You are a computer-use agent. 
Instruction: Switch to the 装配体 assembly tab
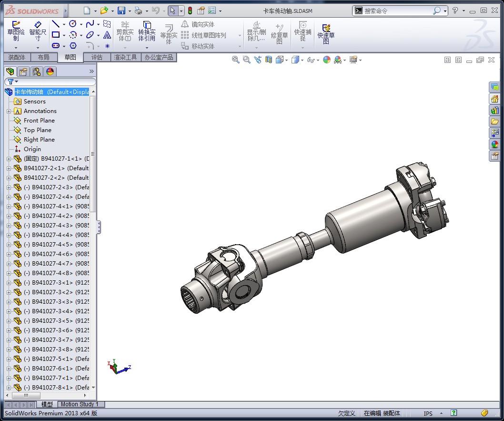[x=17, y=57]
